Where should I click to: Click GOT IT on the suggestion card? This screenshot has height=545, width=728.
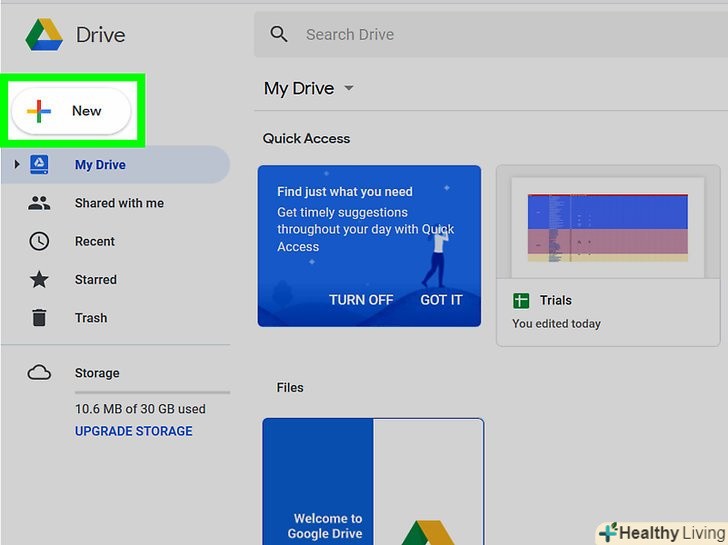[x=441, y=300]
